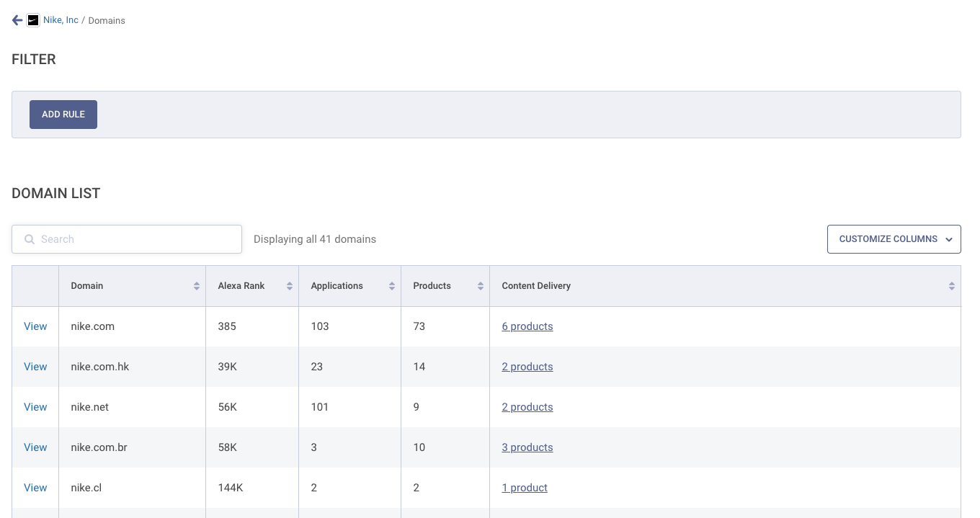The width and height of the screenshot is (980, 518).
Task: Open the Nike, Inc breadcrumb link
Action: (61, 20)
